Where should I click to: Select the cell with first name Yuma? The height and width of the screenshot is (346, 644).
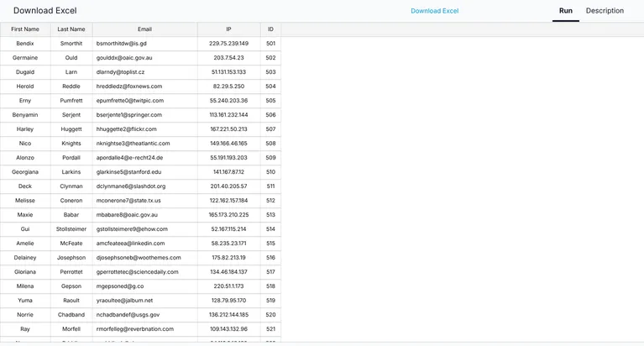[25, 301]
